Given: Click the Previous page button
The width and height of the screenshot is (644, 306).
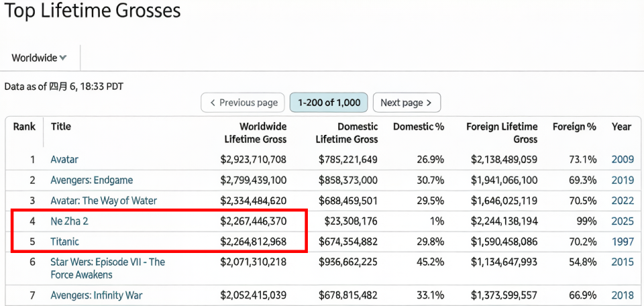Looking at the screenshot, I should pyautogui.click(x=243, y=103).
